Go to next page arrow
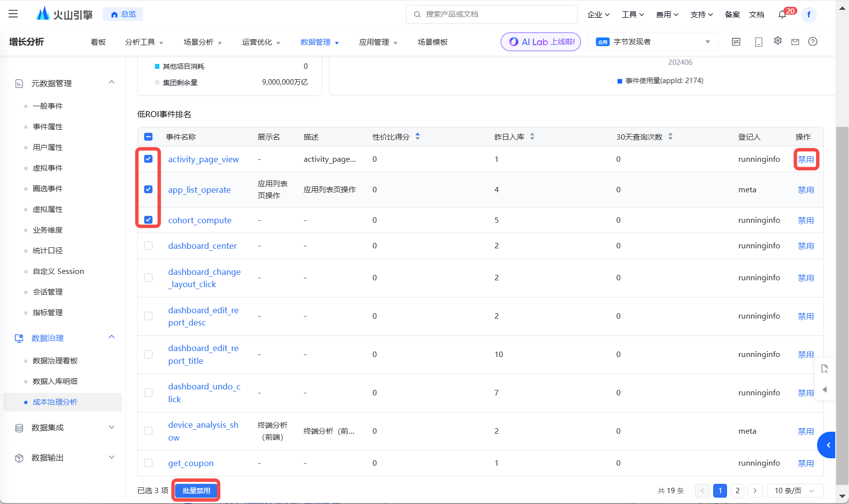The height and width of the screenshot is (504, 849). (x=755, y=491)
